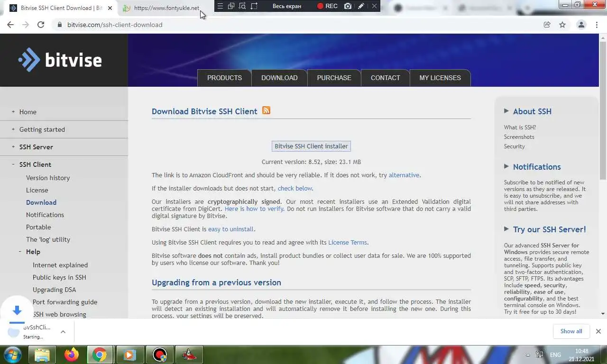Open Screenshots link under About SSH

(x=519, y=137)
